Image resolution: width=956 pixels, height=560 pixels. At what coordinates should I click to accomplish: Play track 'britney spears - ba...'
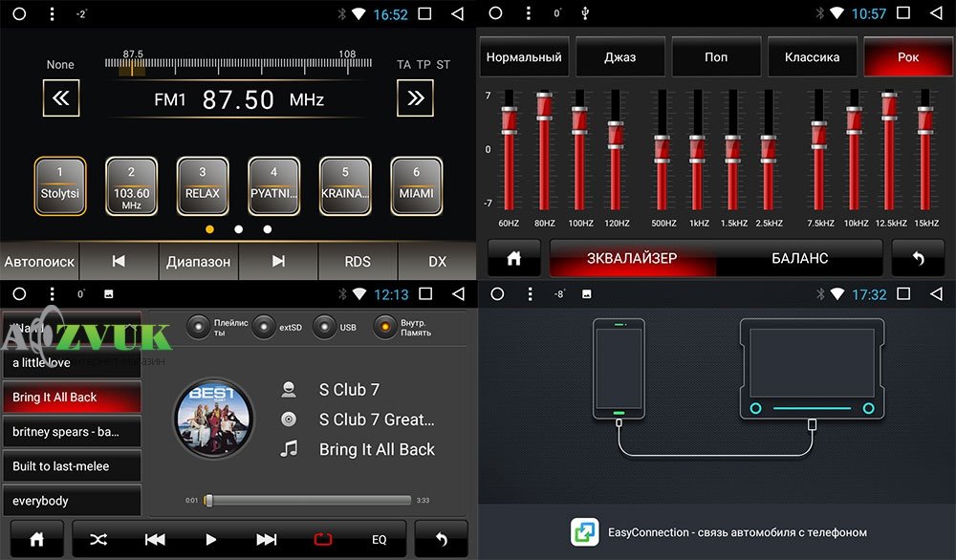pos(72,432)
